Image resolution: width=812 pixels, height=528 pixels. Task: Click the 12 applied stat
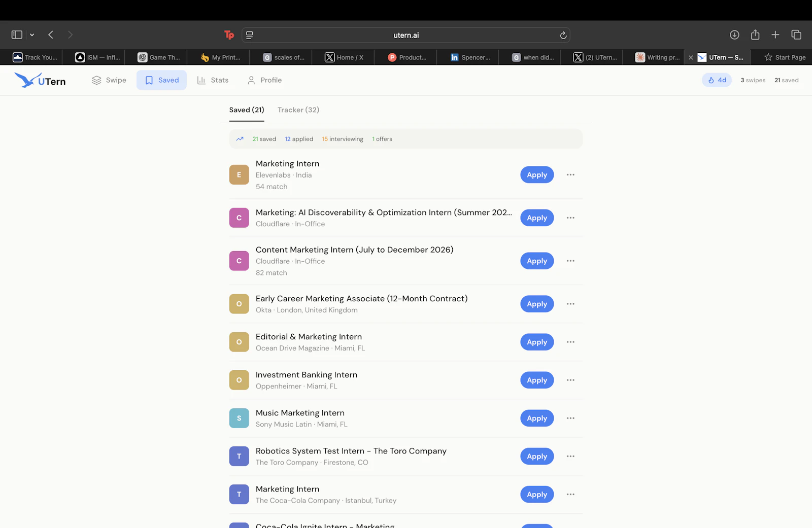[299, 139]
